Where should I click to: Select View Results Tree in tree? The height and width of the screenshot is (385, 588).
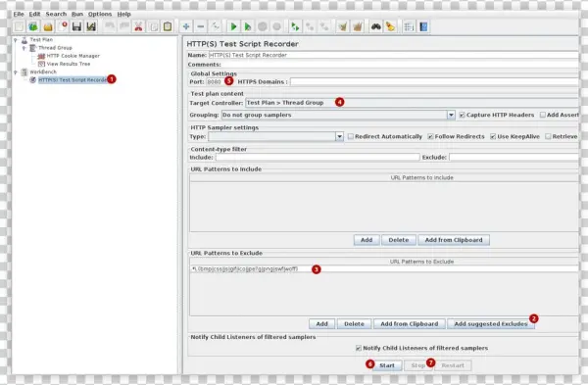pyautogui.click(x=69, y=64)
